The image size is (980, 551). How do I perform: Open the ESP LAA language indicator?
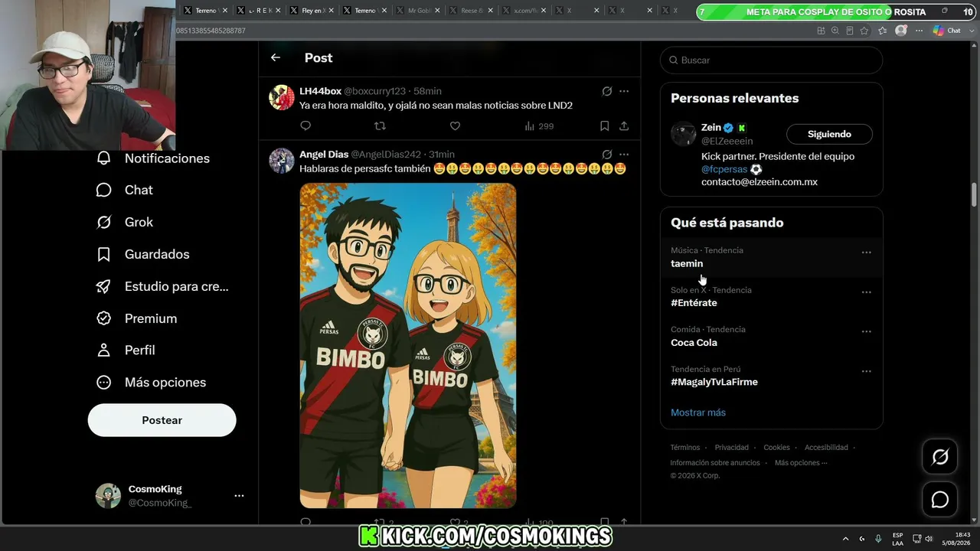897,539
